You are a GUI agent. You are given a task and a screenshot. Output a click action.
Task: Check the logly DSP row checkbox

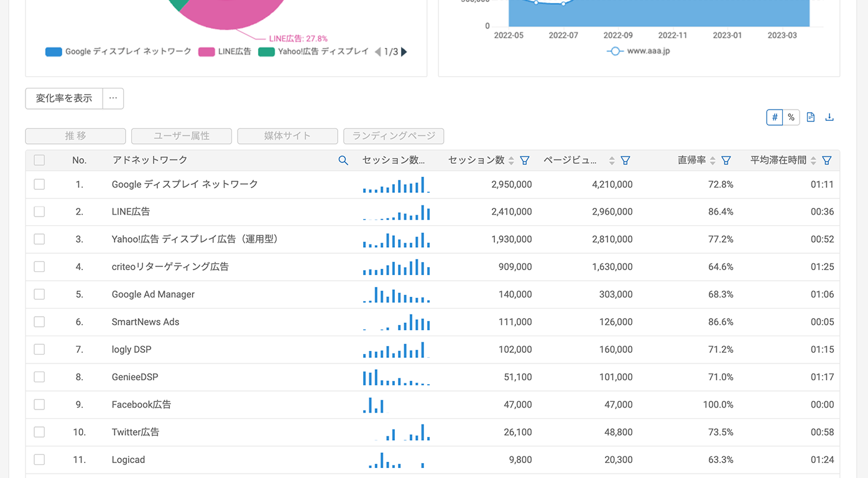click(39, 349)
